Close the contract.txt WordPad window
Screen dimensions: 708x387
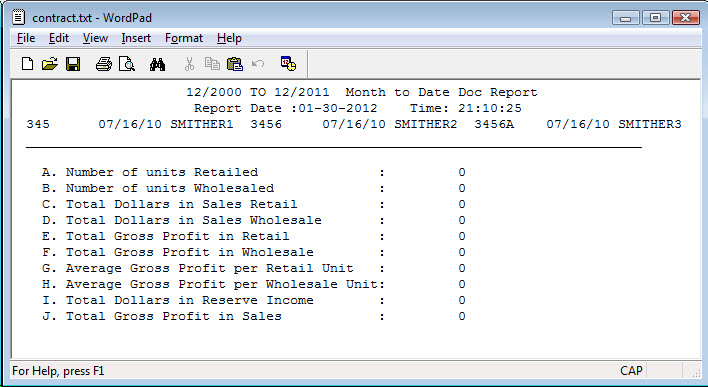(685, 18)
